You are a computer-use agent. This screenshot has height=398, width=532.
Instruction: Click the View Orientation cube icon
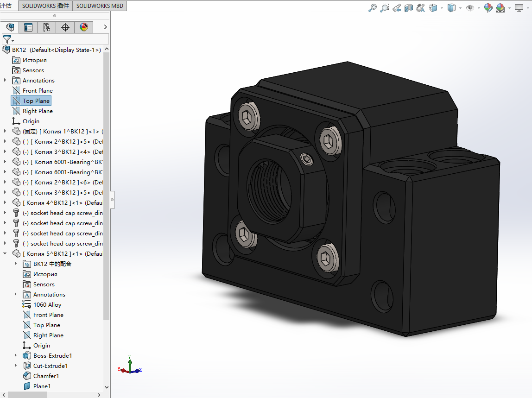coord(433,8)
